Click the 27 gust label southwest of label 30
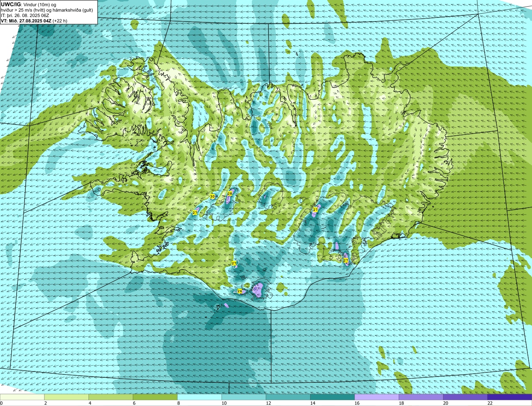Screen dimensions: 532x406 (x=195, y=213)
